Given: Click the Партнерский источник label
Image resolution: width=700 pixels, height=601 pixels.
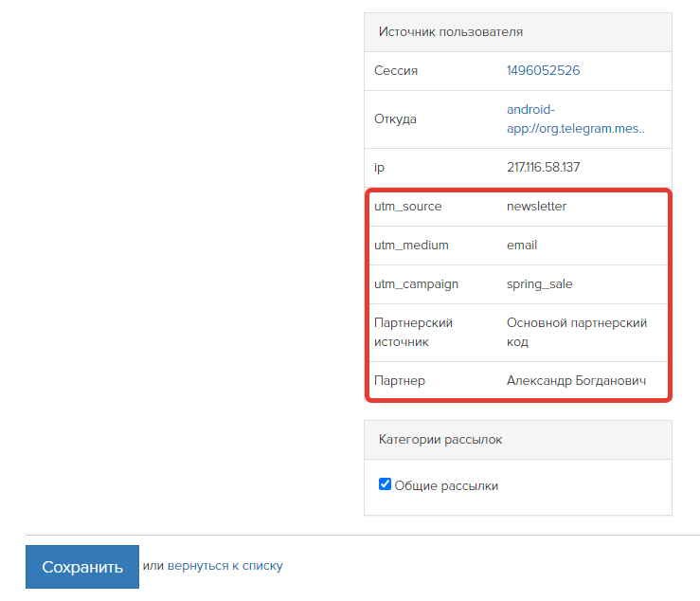Looking at the screenshot, I should (413, 333).
